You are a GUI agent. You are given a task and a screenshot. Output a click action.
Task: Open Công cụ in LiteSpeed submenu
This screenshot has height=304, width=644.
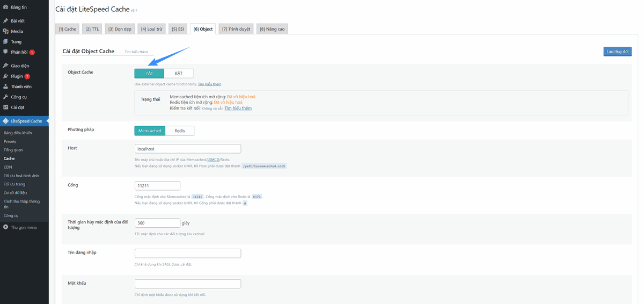(x=11, y=215)
